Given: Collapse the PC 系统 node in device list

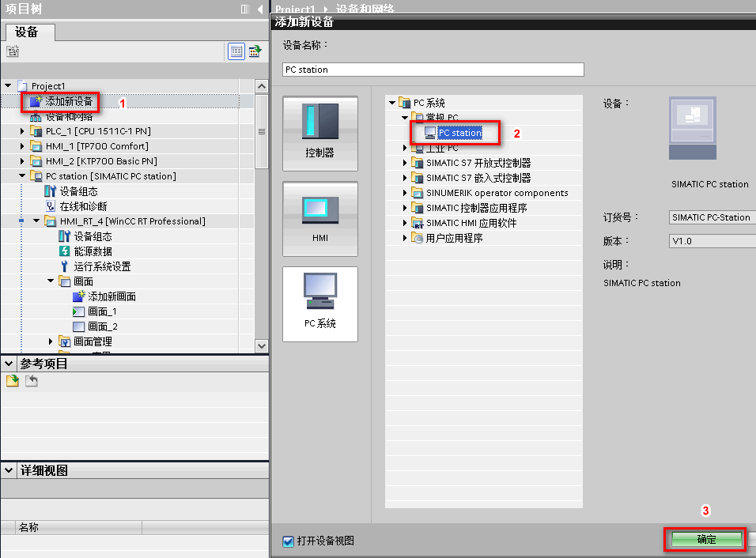Looking at the screenshot, I should click(x=392, y=103).
